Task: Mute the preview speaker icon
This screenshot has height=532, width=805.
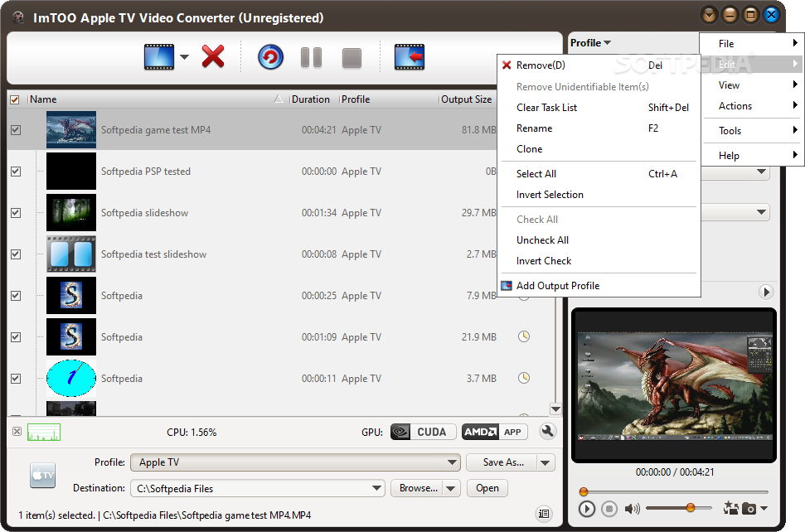Action: pyautogui.click(x=632, y=509)
